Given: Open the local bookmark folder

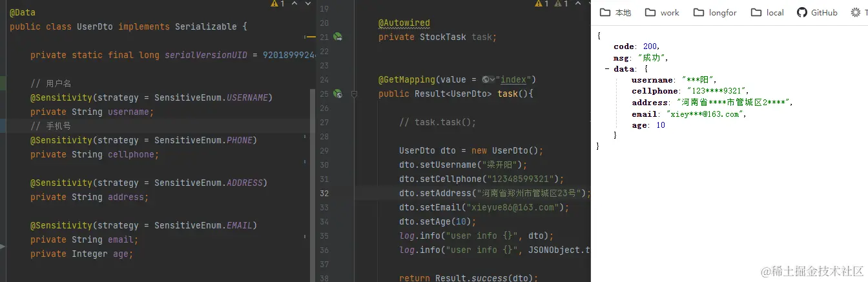Looking at the screenshot, I should click(767, 12).
